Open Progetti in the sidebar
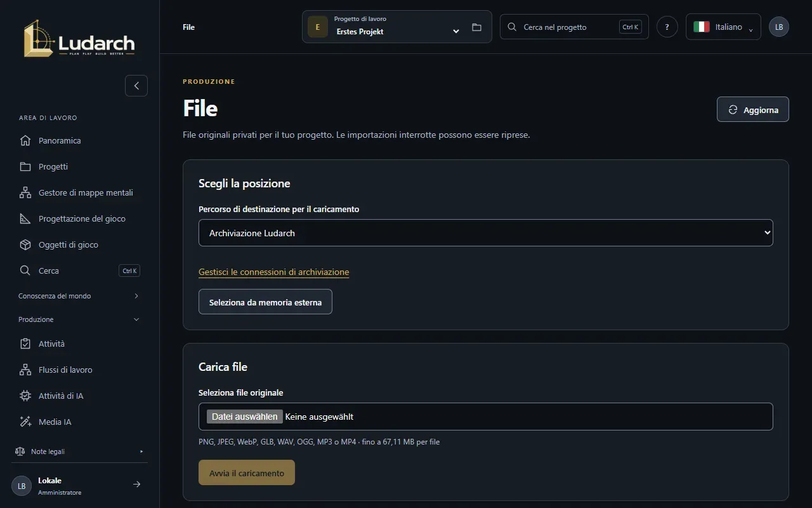The height and width of the screenshot is (508, 812). pyautogui.click(x=79, y=166)
